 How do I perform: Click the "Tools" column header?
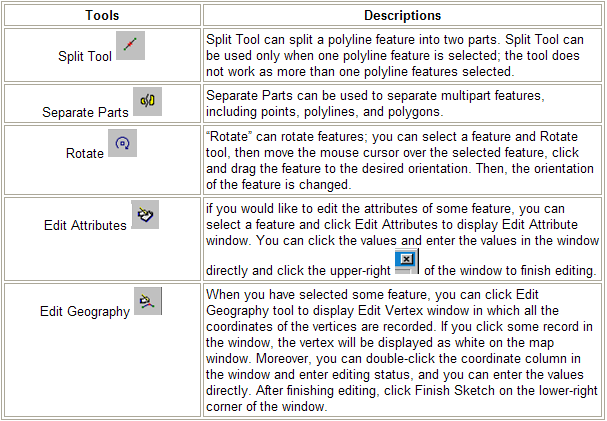coord(102,15)
